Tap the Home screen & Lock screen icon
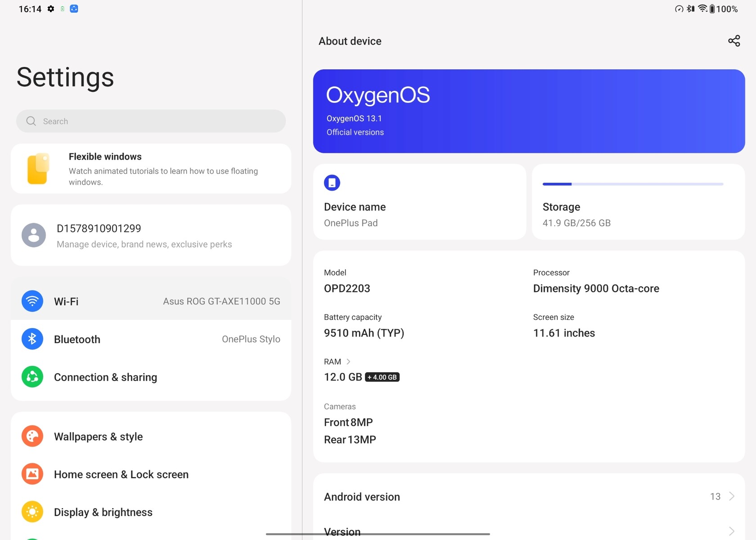This screenshot has width=756, height=540. coord(32,474)
